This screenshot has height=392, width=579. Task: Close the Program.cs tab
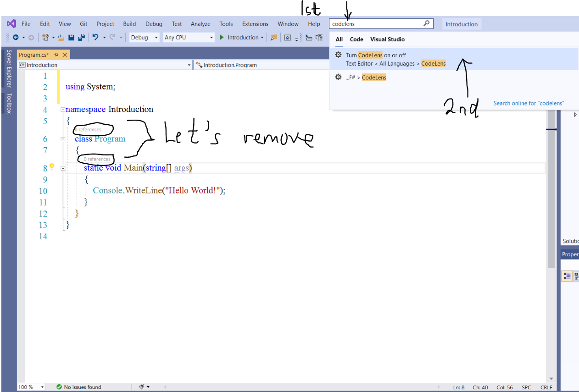click(x=65, y=55)
